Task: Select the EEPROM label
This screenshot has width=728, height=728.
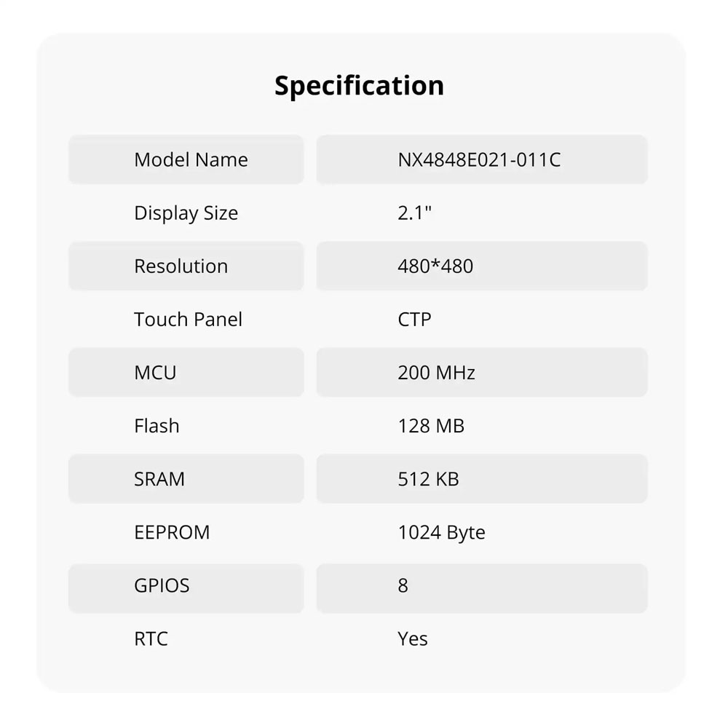Action: coord(172,532)
